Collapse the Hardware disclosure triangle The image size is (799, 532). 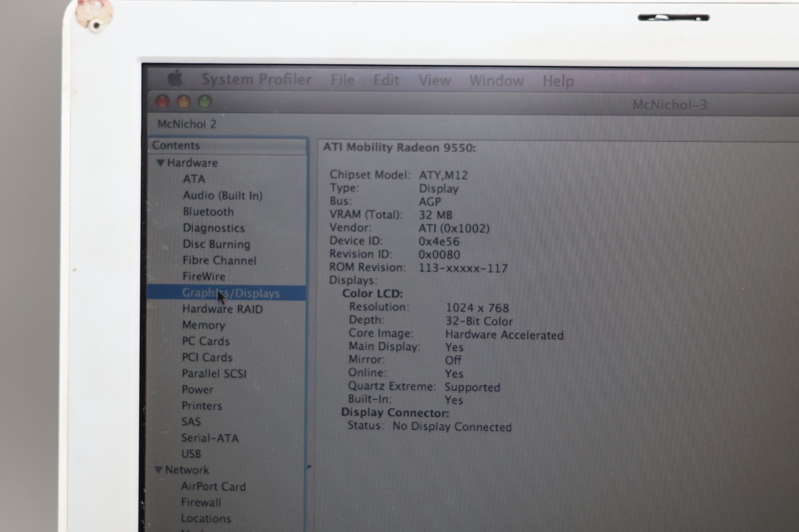tap(160, 163)
